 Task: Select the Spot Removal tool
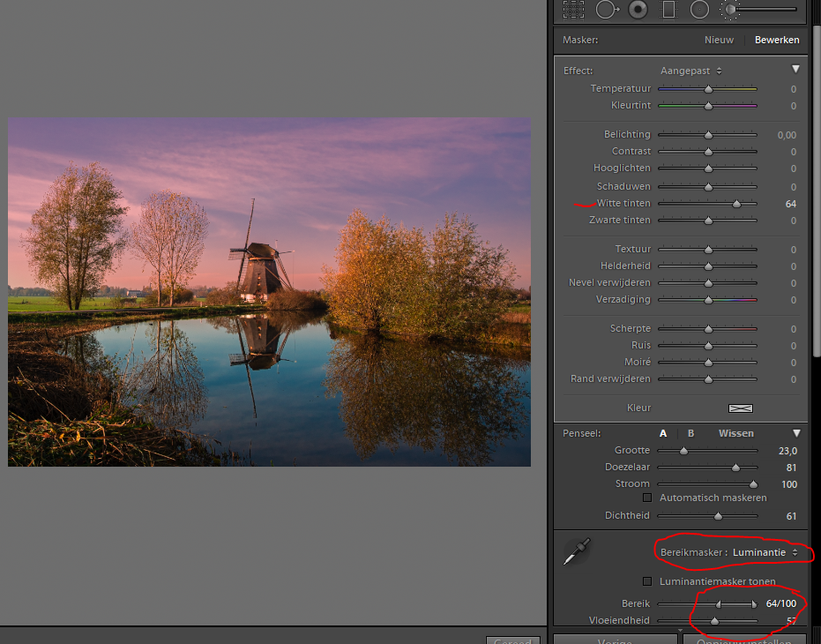pyautogui.click(x=606, y=10)
